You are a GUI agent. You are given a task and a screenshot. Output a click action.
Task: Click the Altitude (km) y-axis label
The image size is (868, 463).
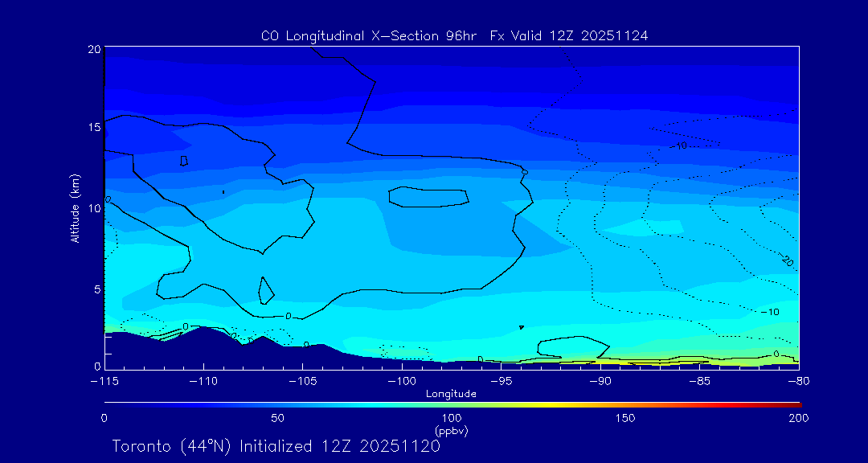point(75,208)
